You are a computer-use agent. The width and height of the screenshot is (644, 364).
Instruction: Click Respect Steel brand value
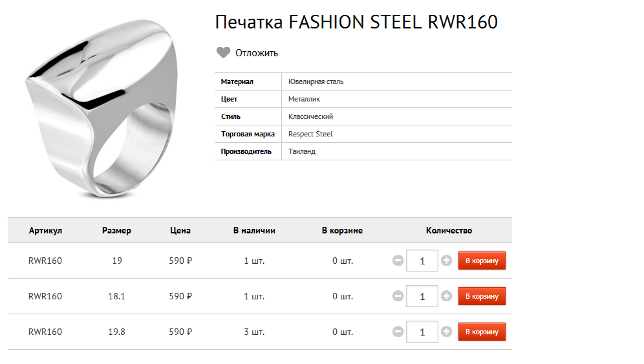click(310, 134)
